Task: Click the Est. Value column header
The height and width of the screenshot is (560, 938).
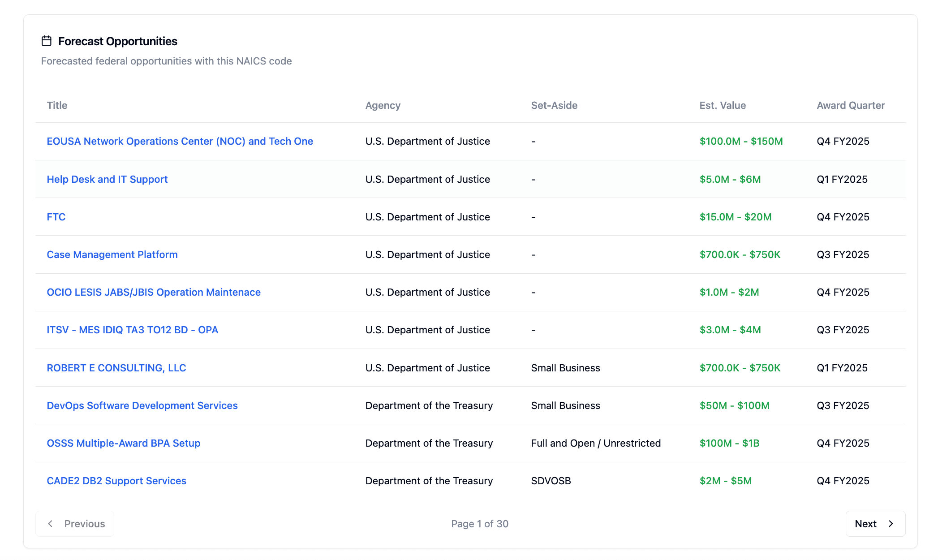Action: coord(722,105)
